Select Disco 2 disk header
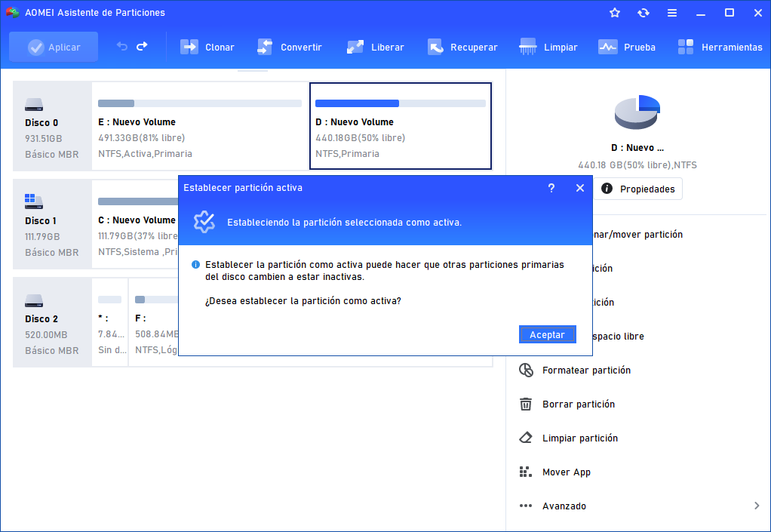This screenshot has width=771, height=532. pos(52,322)
